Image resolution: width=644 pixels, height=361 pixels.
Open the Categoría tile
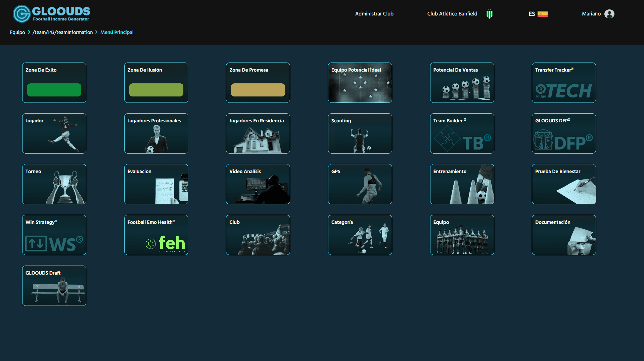[360, 235]
